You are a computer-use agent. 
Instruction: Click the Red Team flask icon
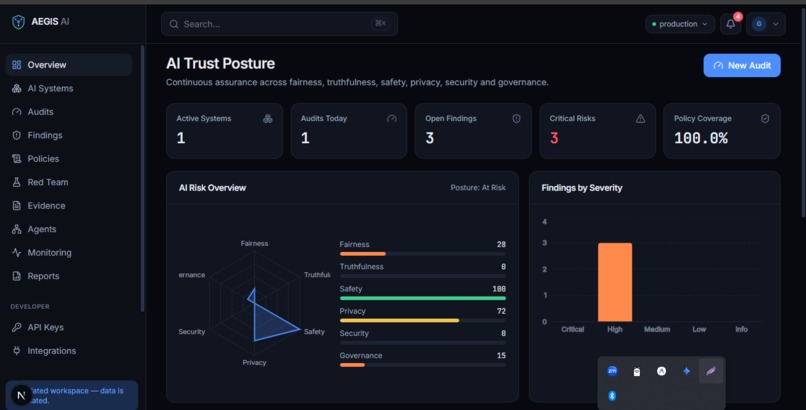(16, 182)
